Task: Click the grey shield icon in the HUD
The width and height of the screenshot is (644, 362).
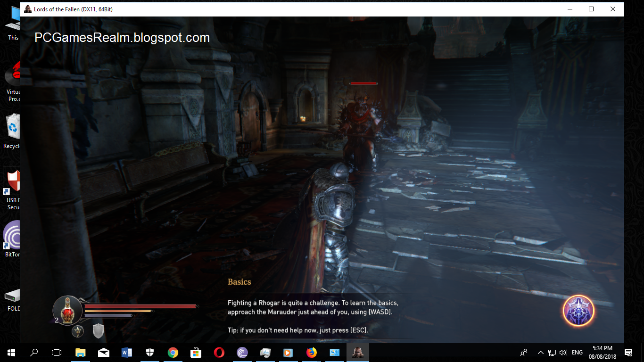Action: pos(98,331)
